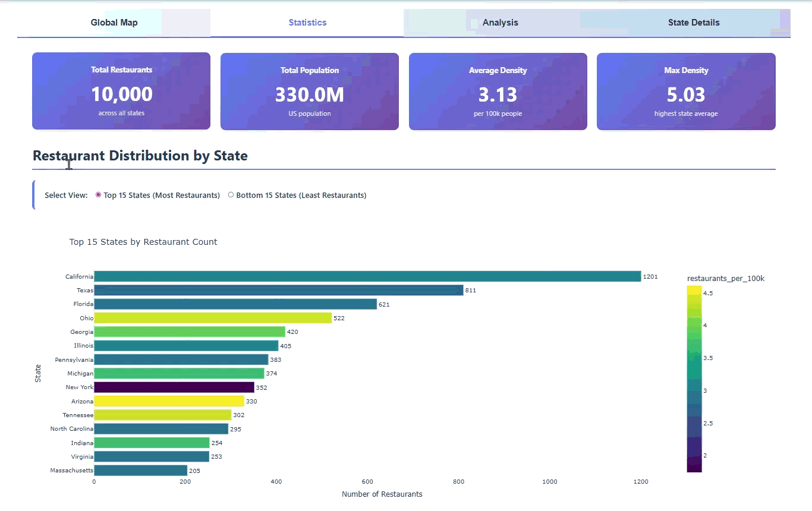Click the Florida bar in chart
The image size is (812, 511).
235,304
